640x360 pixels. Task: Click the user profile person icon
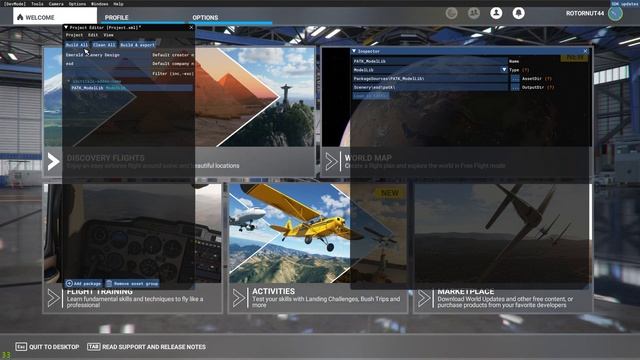[x=496, y=13]
